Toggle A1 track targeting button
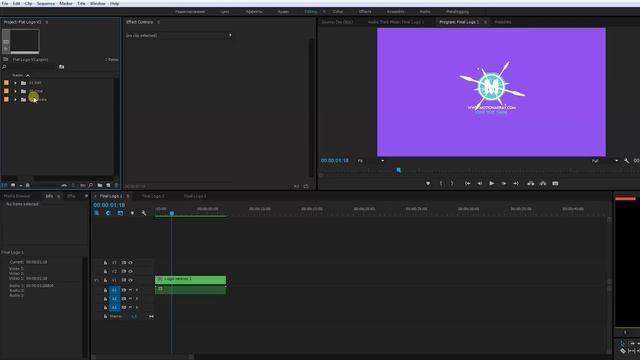Image resolution: width=640 pixels, height=360 pixels. [114, 290]
